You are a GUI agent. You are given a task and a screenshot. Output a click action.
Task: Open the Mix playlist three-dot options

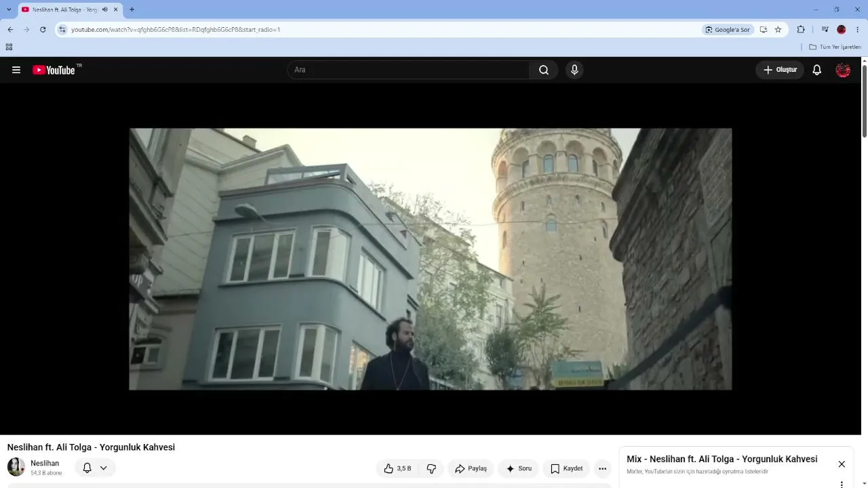842,485
